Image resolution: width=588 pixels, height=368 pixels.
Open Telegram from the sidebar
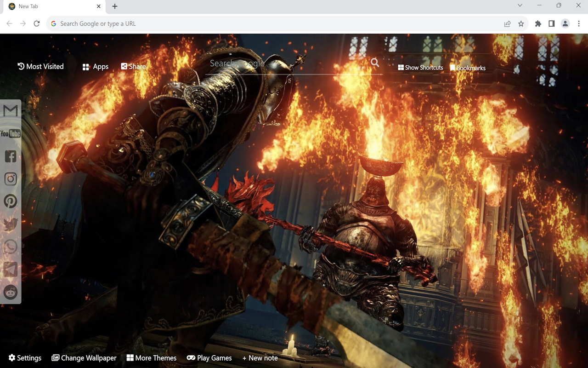(10, 269)
